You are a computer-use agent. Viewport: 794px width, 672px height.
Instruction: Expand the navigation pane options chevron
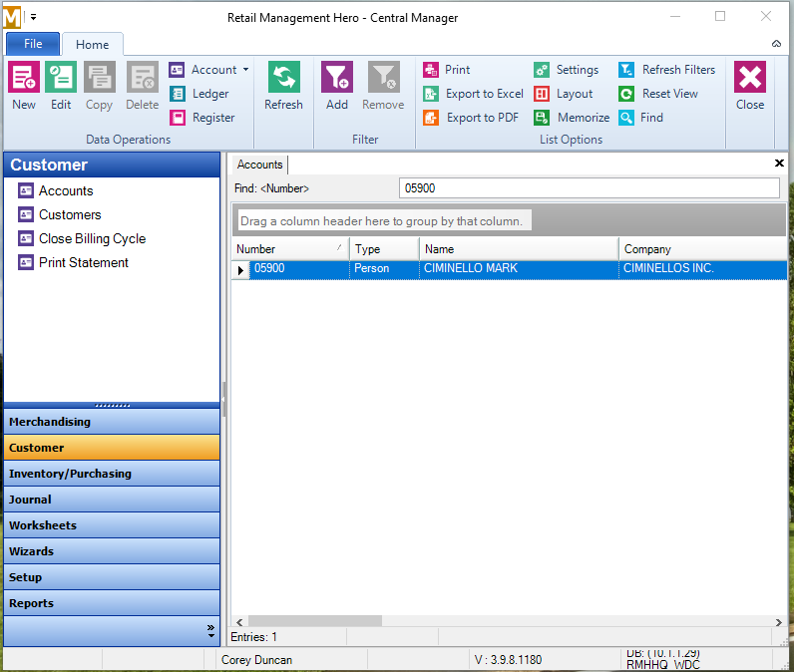(x=210, y=631)
